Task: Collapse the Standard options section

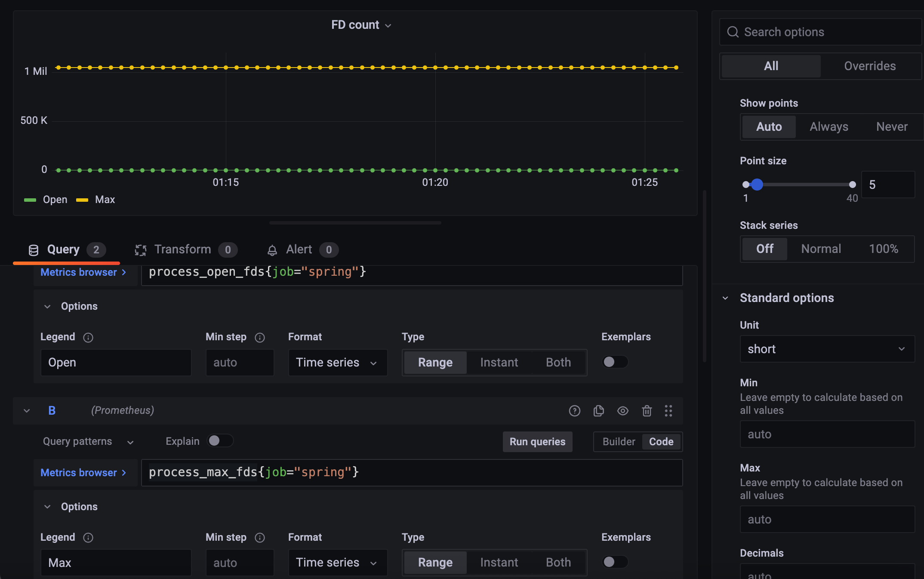Action: (725, 298)
